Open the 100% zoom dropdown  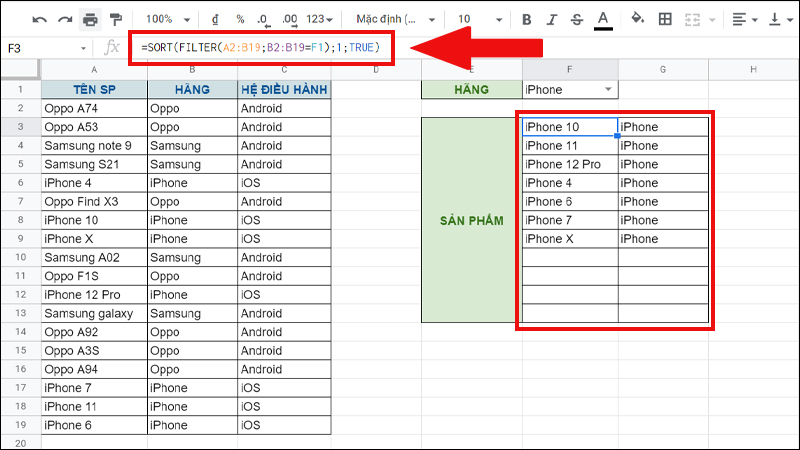pyautogui.click(x=168, y=19)
